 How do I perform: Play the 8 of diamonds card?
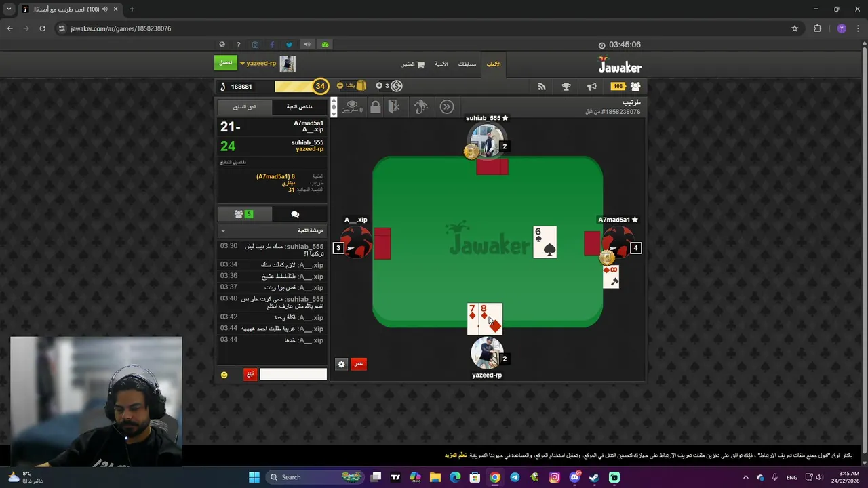pyautogui.click(x=492, y=319)
